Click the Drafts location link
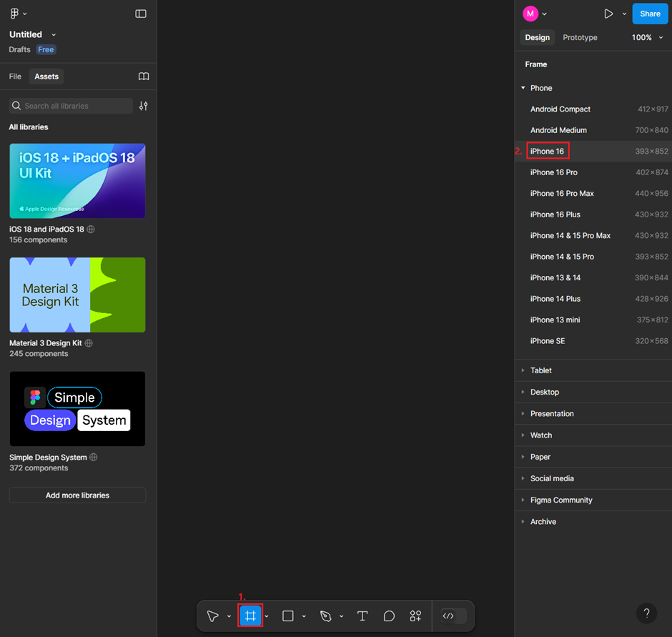The width and height of the screenshot is (672, 637). pos(20,50)
